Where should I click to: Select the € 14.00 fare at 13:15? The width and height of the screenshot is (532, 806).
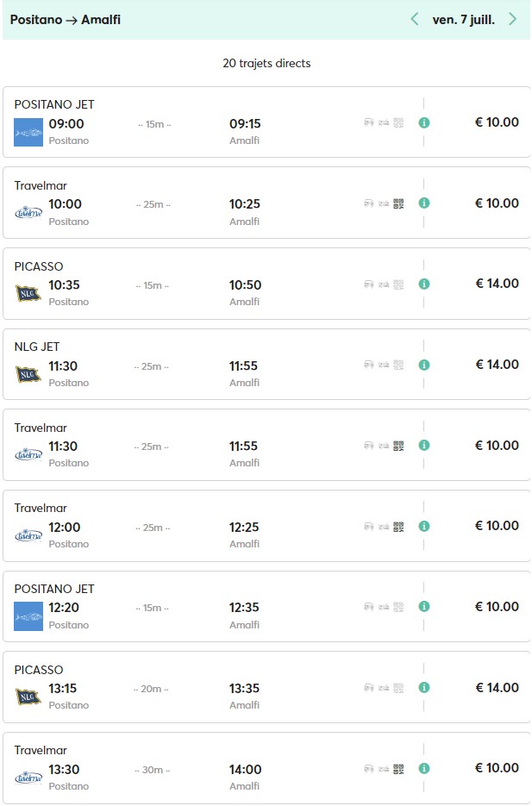tap(497, 688)
